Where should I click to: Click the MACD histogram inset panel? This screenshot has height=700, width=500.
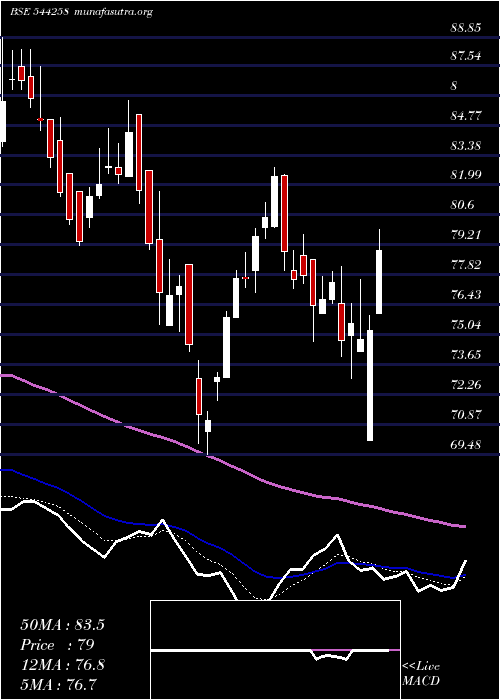275,650
